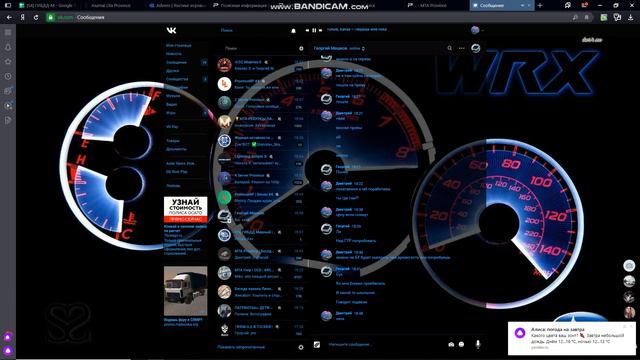
Task: Open ПАТРИОТЫ conversation in list
Action: [260, 311]
